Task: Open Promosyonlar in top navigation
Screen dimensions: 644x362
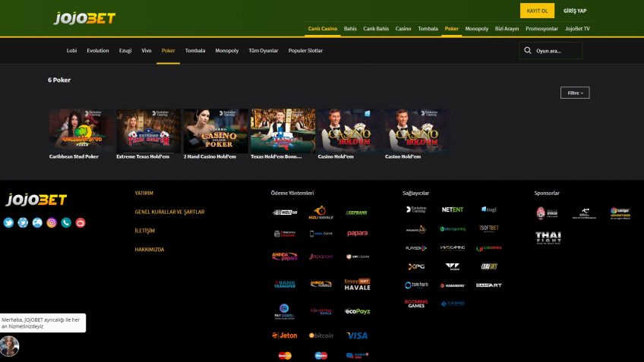Action: pos(541,29)
